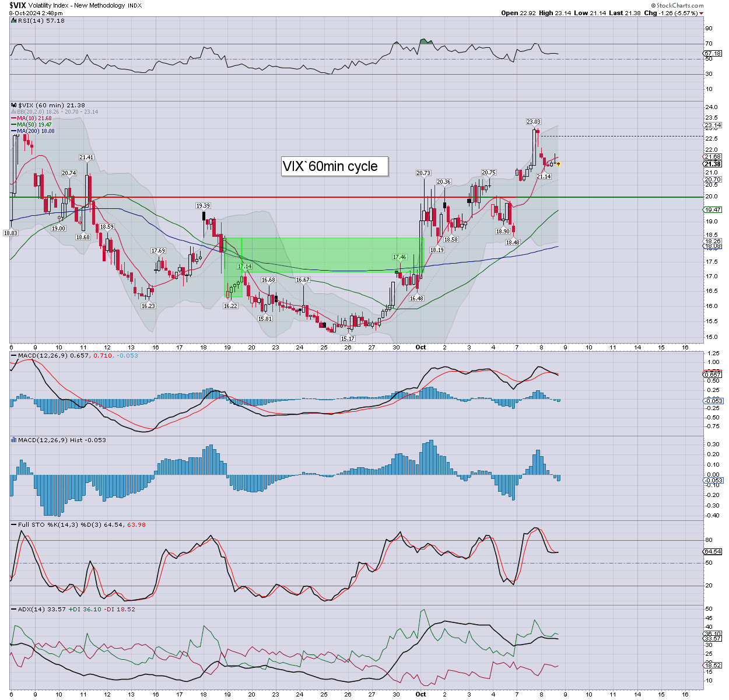Click the $VIX ticker symbol title

17,5
